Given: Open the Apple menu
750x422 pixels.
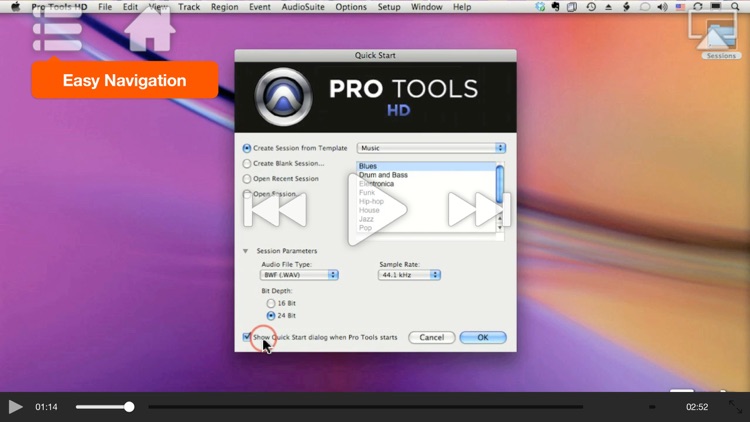Looking at the screenshot, I should 15,7.
